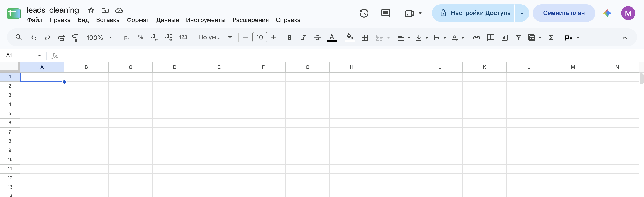Open the account avatar M
The height and width of the screenshot is (197, 644).
coord(628,13)
